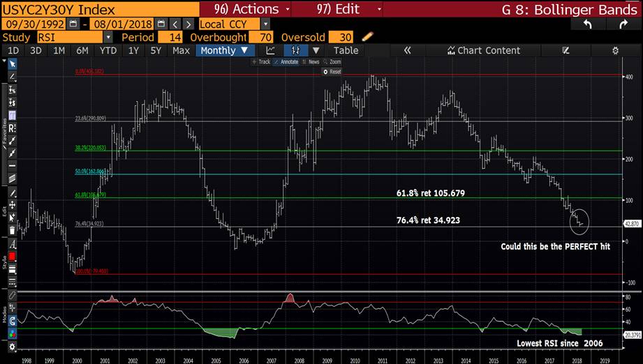Select the horizontal line tool
The height and width of the screenshot is (364, 643).
pyautogui.click(x=13, y=166)
